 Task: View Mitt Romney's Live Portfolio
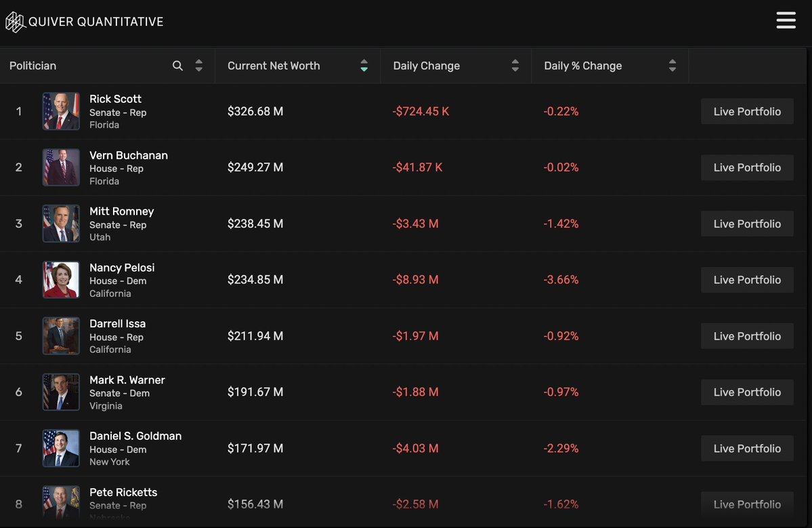point(747,224)
